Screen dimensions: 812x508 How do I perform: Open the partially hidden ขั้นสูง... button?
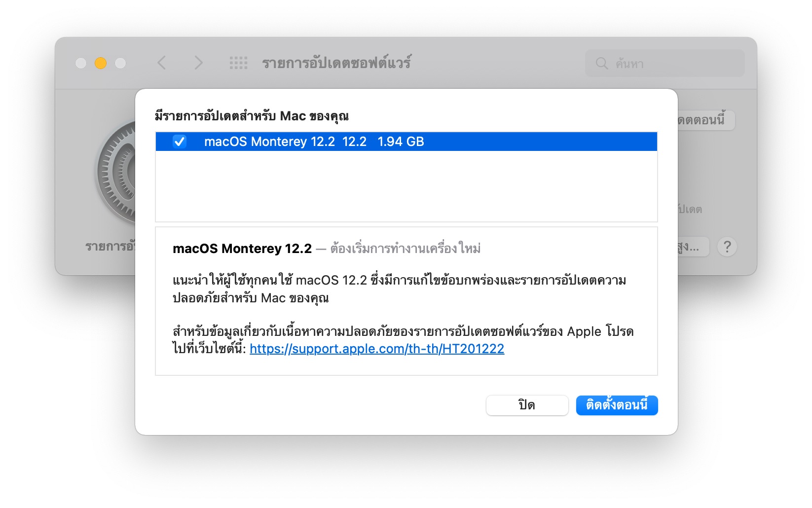click(693, 247)
